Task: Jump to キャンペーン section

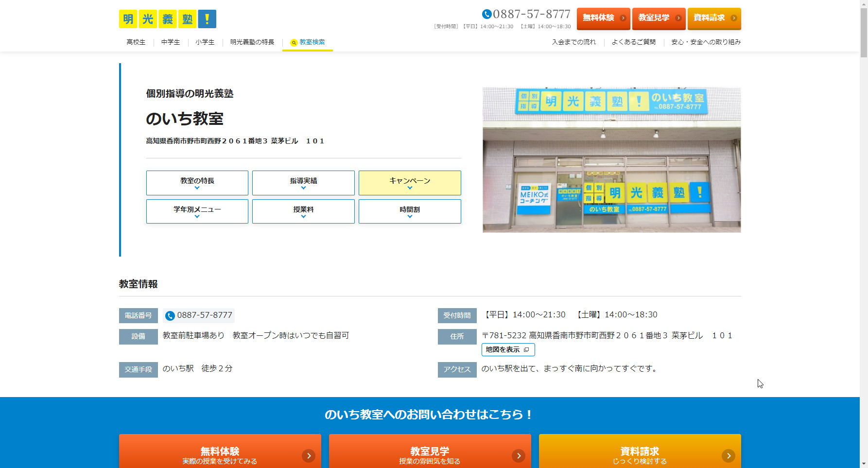Action: pos(410,183)
